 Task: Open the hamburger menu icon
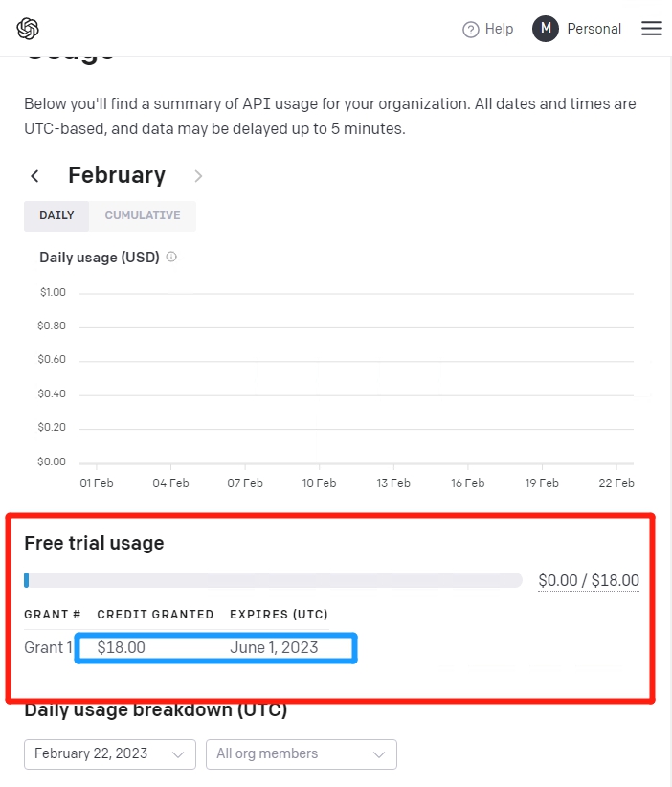click(x=652, y=28)
